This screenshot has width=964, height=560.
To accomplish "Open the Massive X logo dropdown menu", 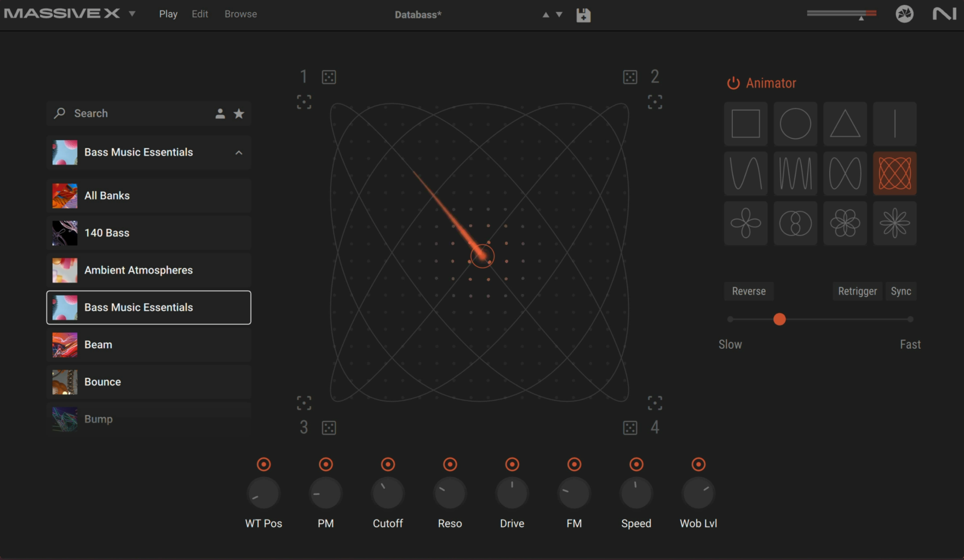I will [132, 14].
